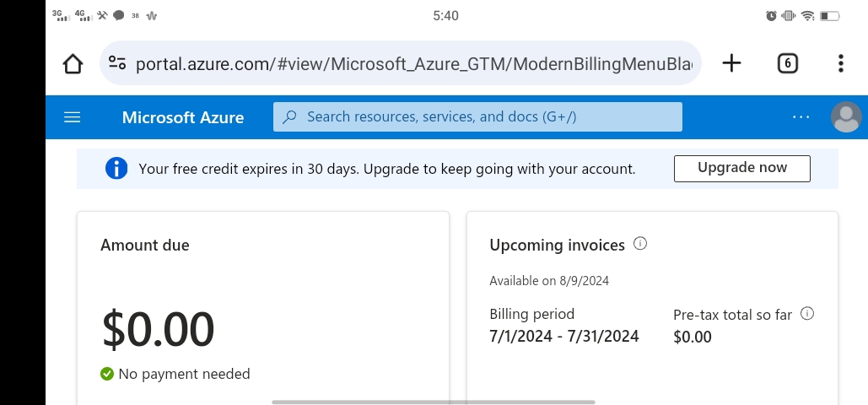Select the pre-tax total $0.00 value
868x405 pixels.
(692, 337)
